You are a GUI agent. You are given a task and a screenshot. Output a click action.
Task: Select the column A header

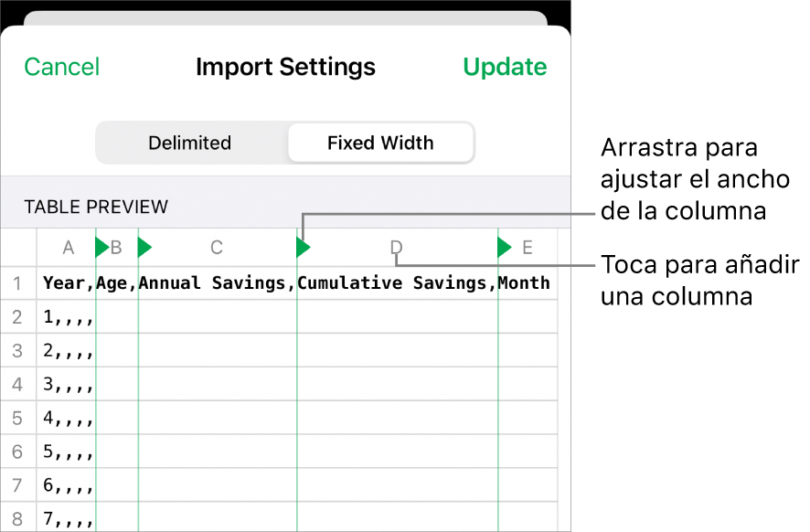(x=68, y=247)
